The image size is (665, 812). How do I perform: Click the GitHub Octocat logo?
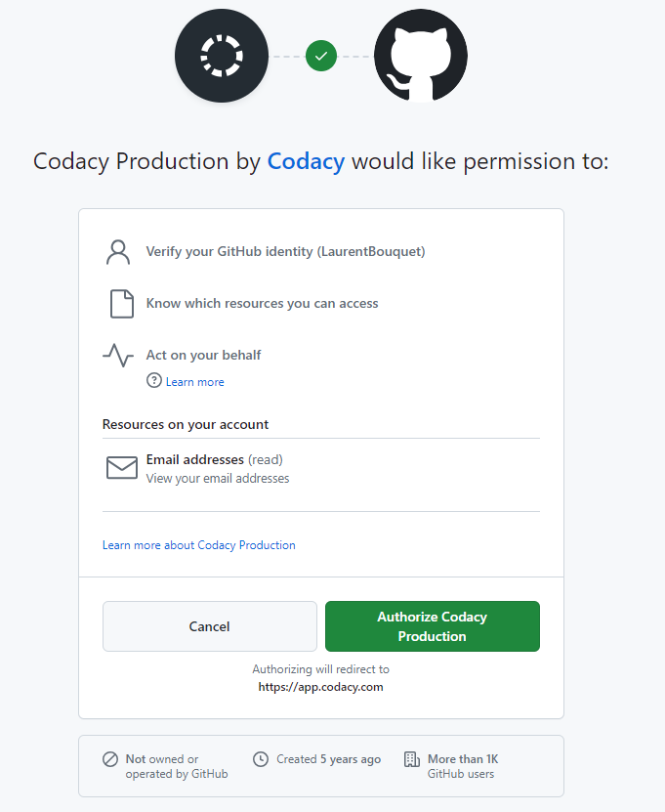(421, 56)
